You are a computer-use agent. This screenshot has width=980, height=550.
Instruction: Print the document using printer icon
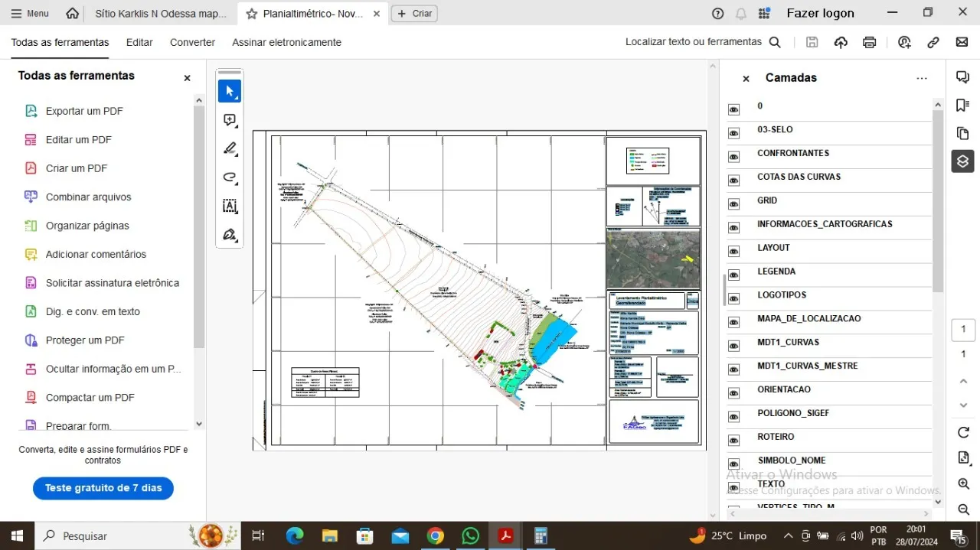pyautogui.click(x=869, y=43)
